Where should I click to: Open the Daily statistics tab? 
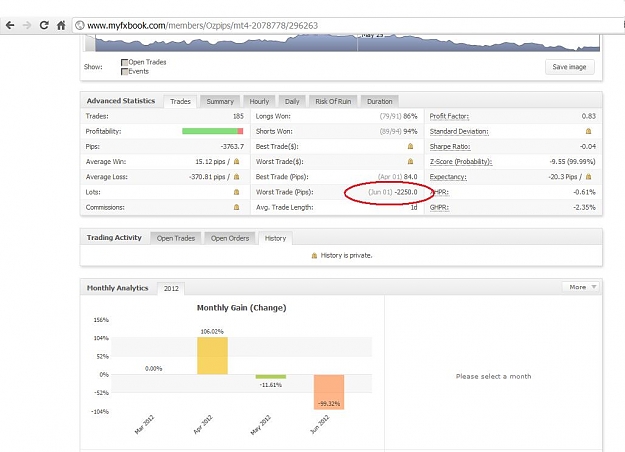(292, 101)
